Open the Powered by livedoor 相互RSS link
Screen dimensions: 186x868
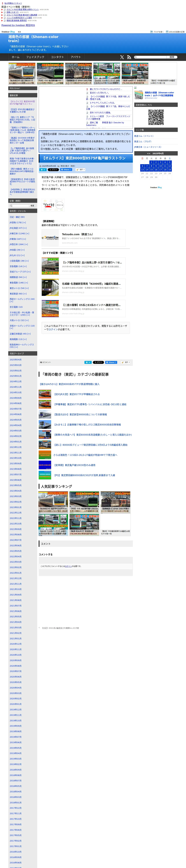click(18, 25)
